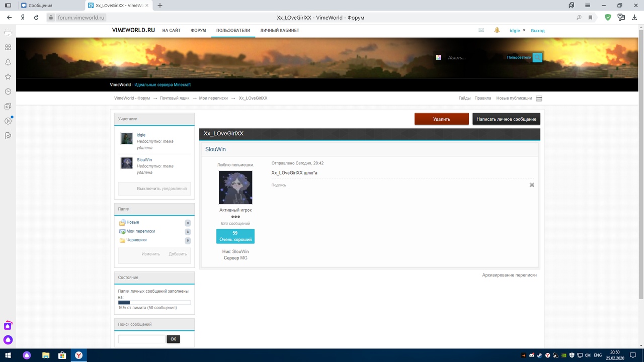Click the Изменить folders button
The height and width of the screenshot is (362, 644).
tap(151, 254)
